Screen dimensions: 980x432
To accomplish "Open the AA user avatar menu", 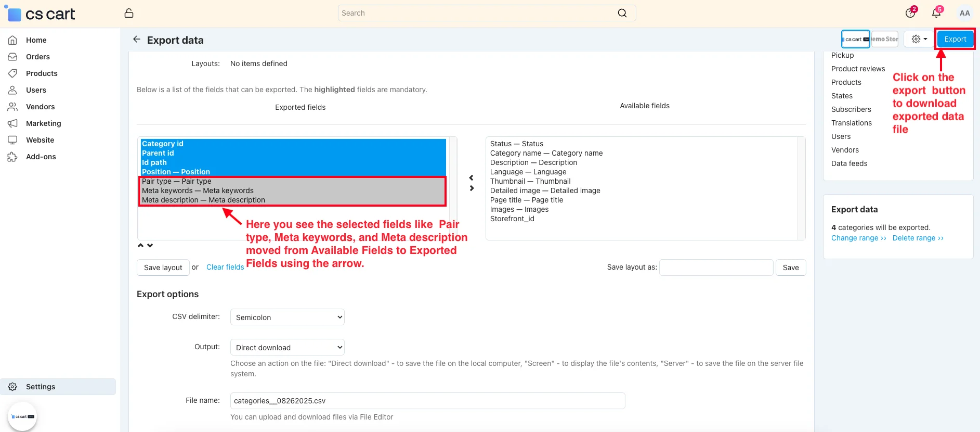I will (964, 14).
